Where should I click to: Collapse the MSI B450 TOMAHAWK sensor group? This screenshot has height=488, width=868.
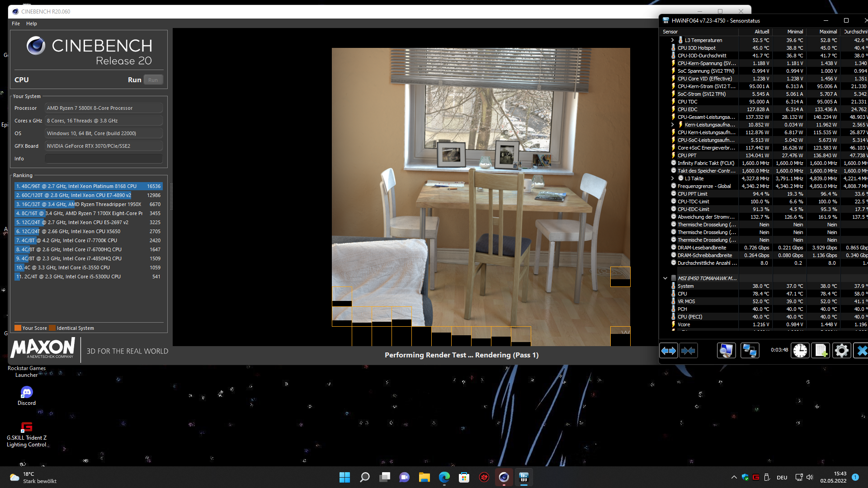click(665, 278)
